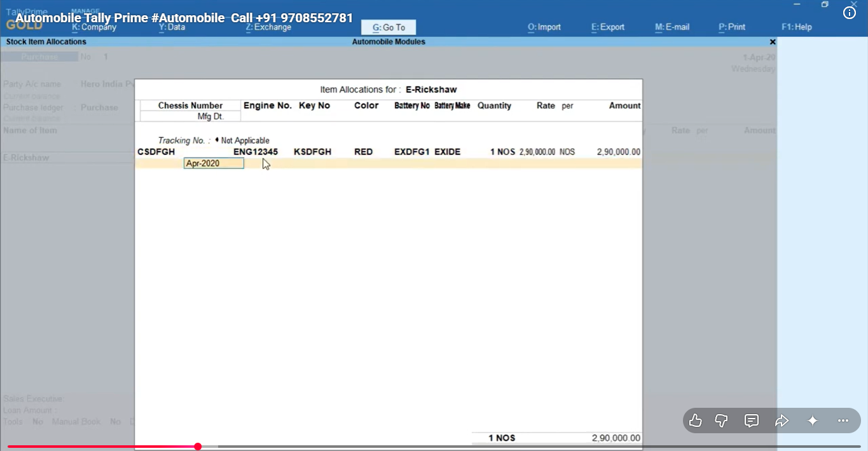Viewport: 868px width, 451px height.
Task: Open the P: Print menu
Action: tap(732, 27)
